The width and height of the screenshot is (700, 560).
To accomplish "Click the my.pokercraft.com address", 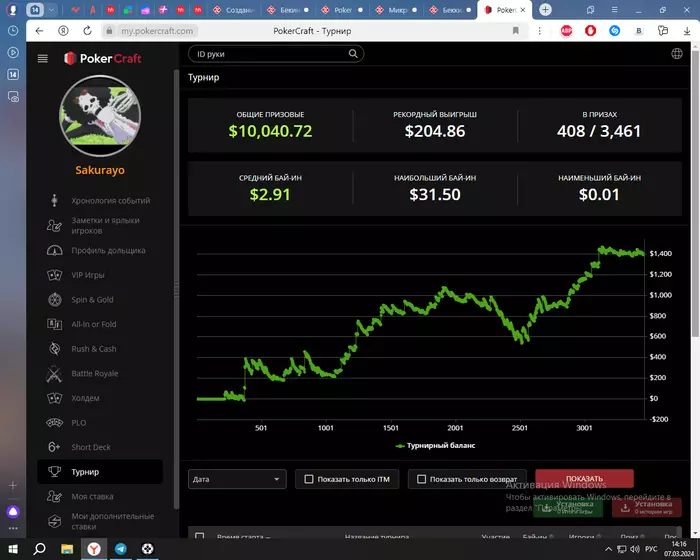I will click(157, 31).
